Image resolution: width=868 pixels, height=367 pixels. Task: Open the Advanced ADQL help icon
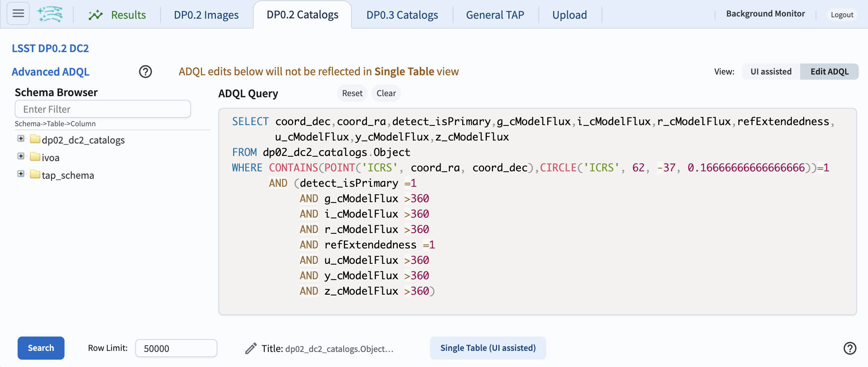pos(145,72)
